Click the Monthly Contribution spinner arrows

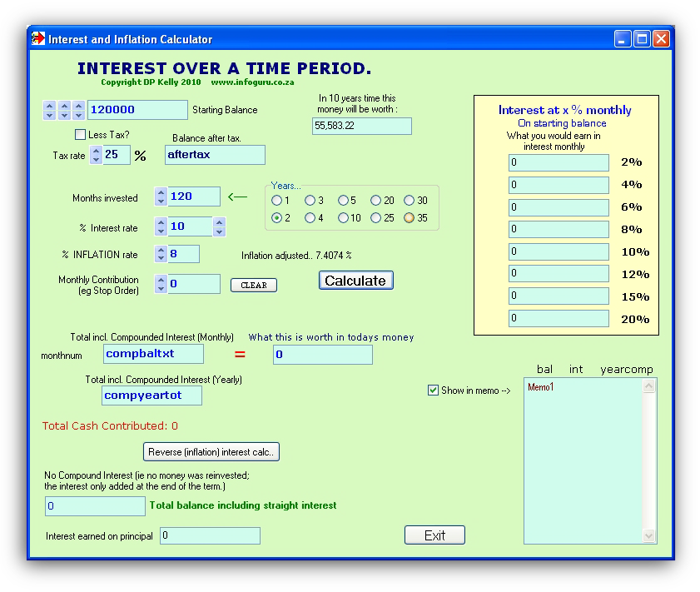(161, 284)
